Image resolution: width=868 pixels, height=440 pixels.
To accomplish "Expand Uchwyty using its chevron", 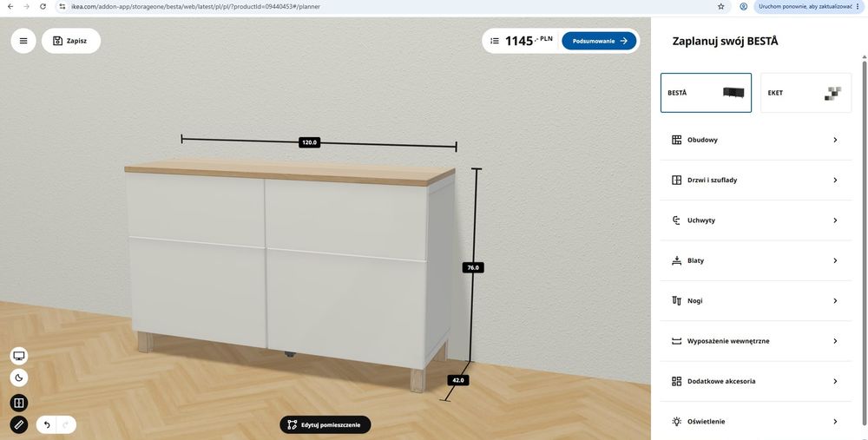I will click(x=835, y=220).
